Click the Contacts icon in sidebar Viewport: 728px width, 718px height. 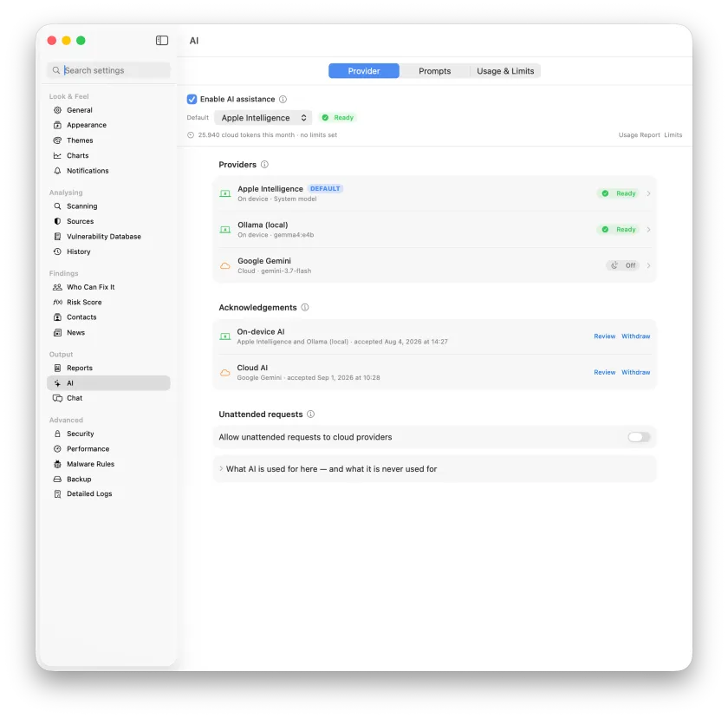tap(57, 317)
